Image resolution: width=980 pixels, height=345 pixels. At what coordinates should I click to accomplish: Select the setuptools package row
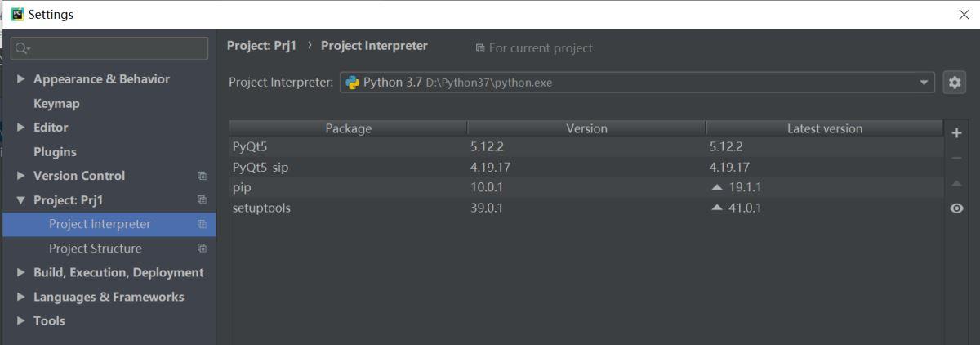pyautogui.click(x=261, y=208)
